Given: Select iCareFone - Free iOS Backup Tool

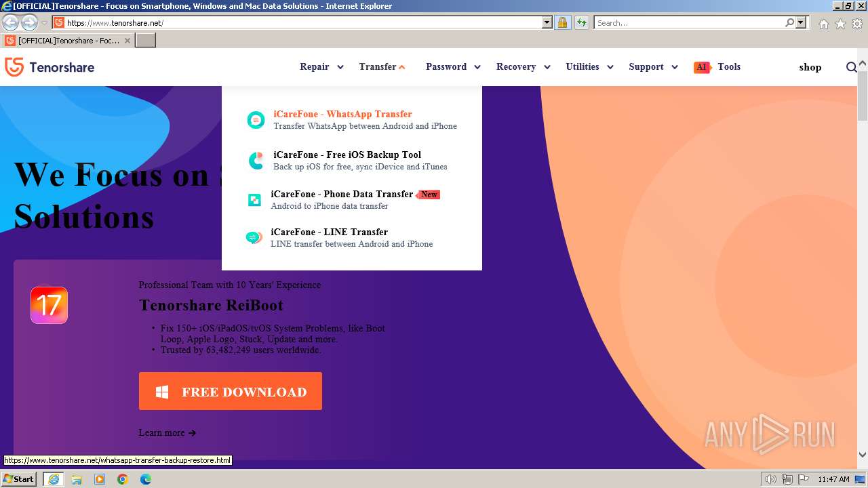Looking at the screenshot, I should 347,155.
